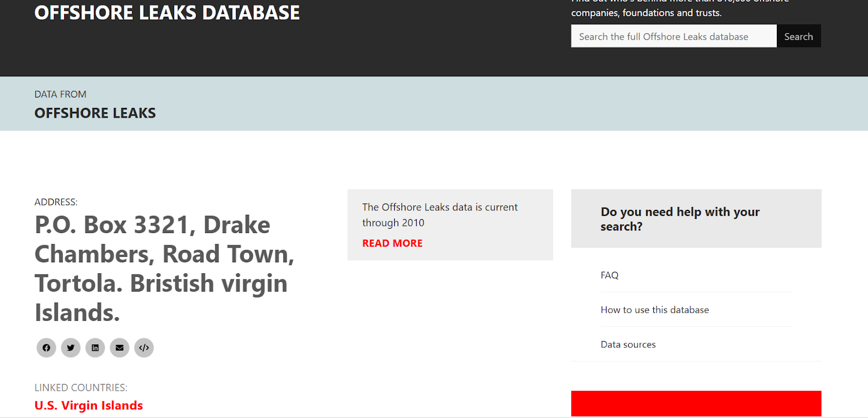Viewport: 868px width, 418px height.
Task: Click the Do you need help heading
Action: click(680, 219)
